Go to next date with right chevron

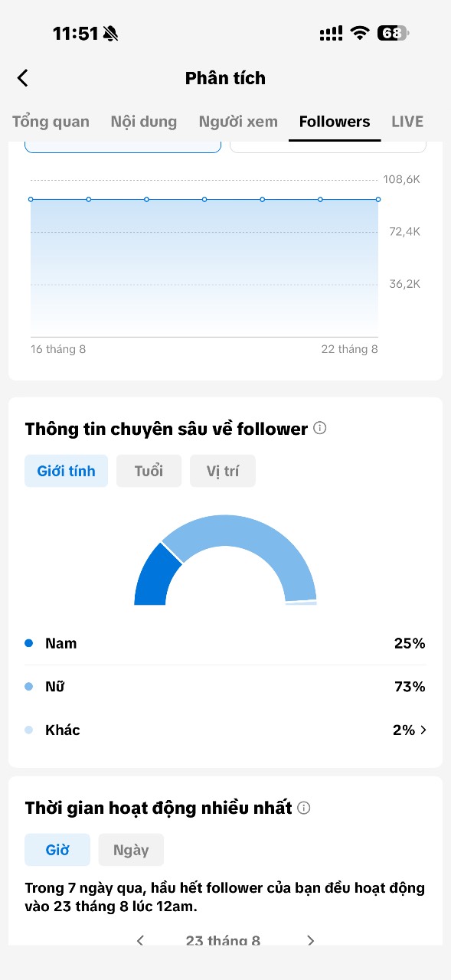[310, 940]
